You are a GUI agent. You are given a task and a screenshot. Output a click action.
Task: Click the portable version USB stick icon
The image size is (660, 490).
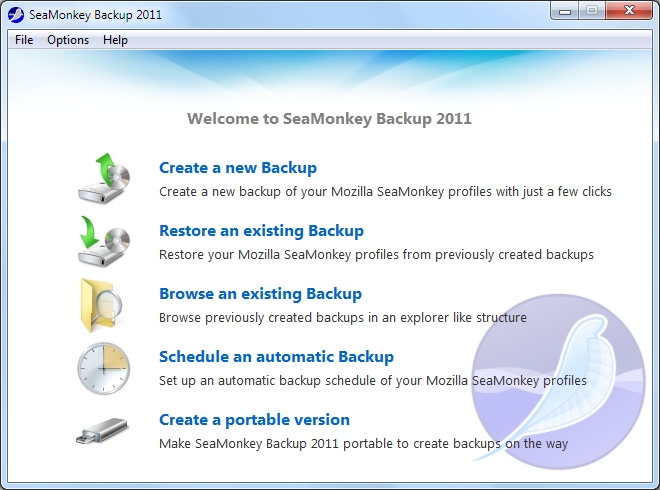click(102, 431)
